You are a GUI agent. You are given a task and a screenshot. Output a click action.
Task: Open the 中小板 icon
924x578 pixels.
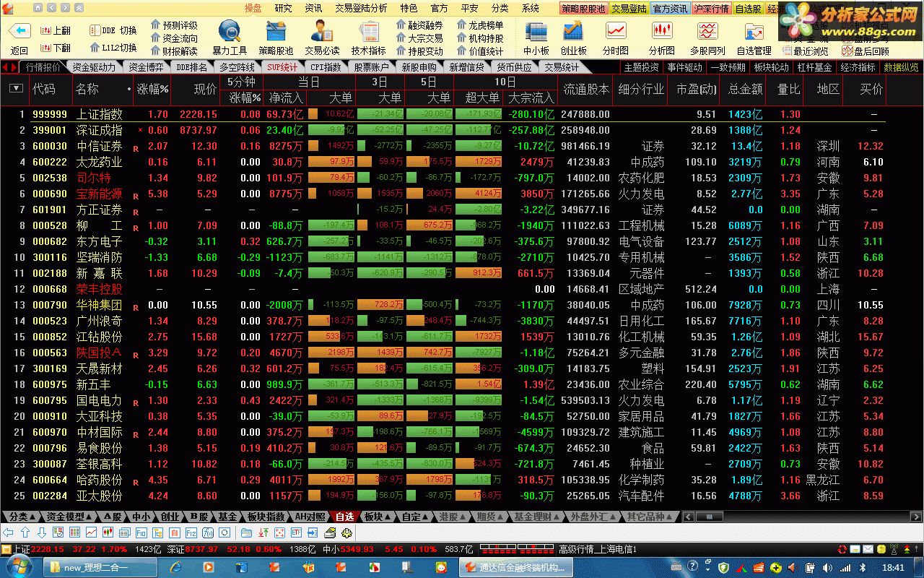[536, 31]
